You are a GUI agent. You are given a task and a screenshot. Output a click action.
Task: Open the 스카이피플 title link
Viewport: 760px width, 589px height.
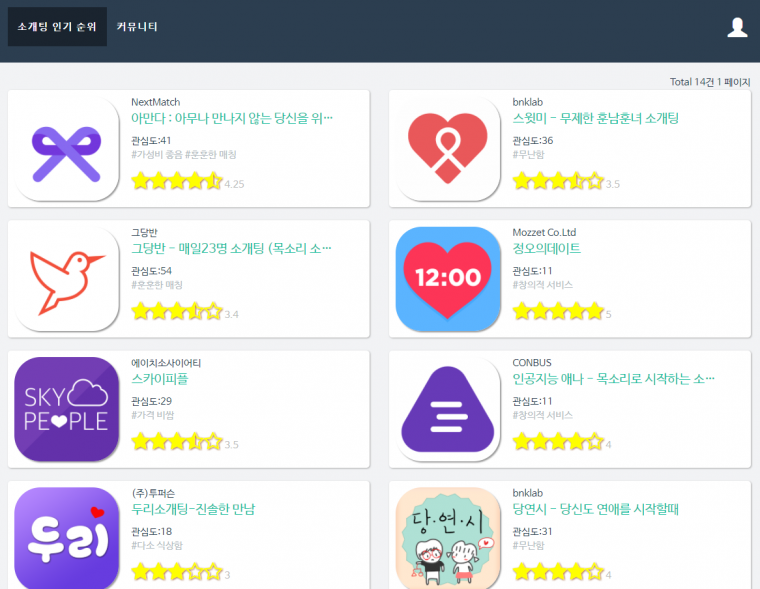click(x=159, y=379)
